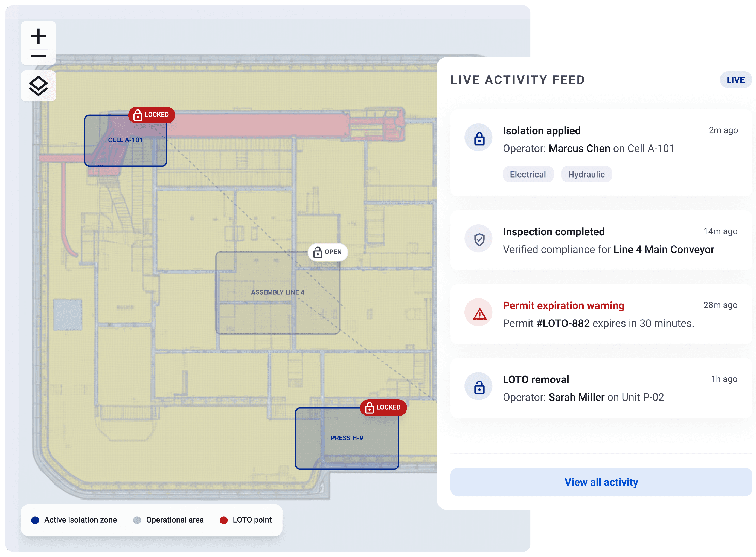The width and height of the screenshot is (756, 557).
Task: Zoom out of the map with minus button
Action: coord(38,56)
